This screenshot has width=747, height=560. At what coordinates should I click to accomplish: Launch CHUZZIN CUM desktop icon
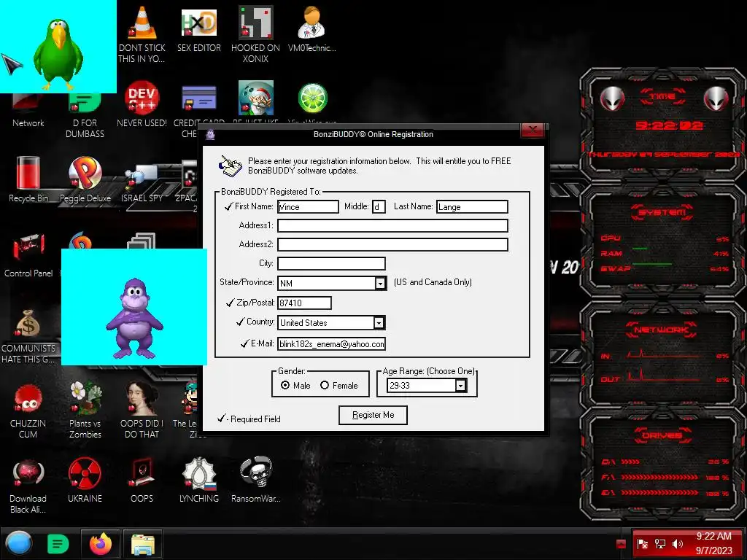pos(28,399)
